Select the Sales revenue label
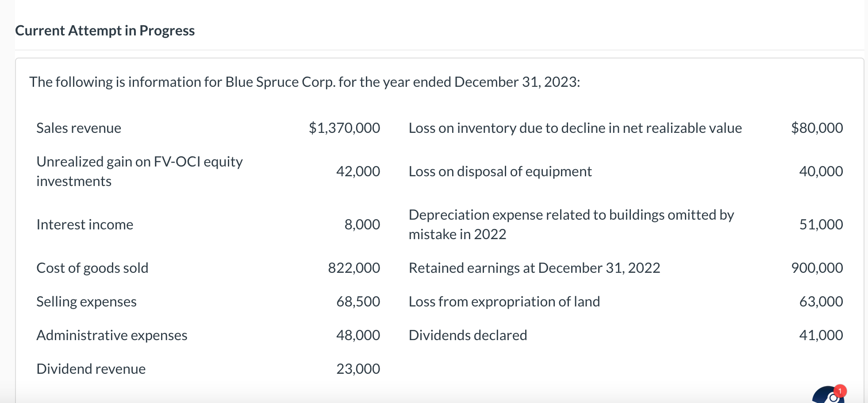This screenshot has width=868, height=403. point(78,128)
